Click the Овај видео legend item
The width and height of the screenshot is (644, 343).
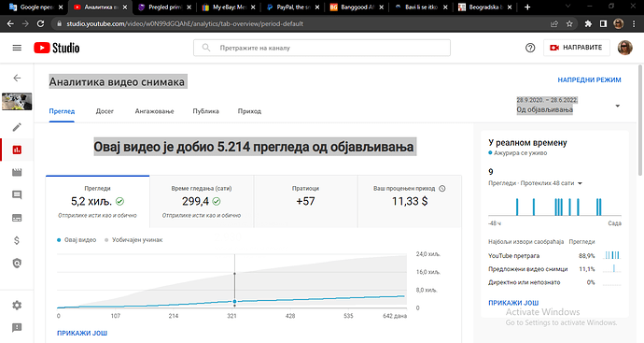coord(77,240)
